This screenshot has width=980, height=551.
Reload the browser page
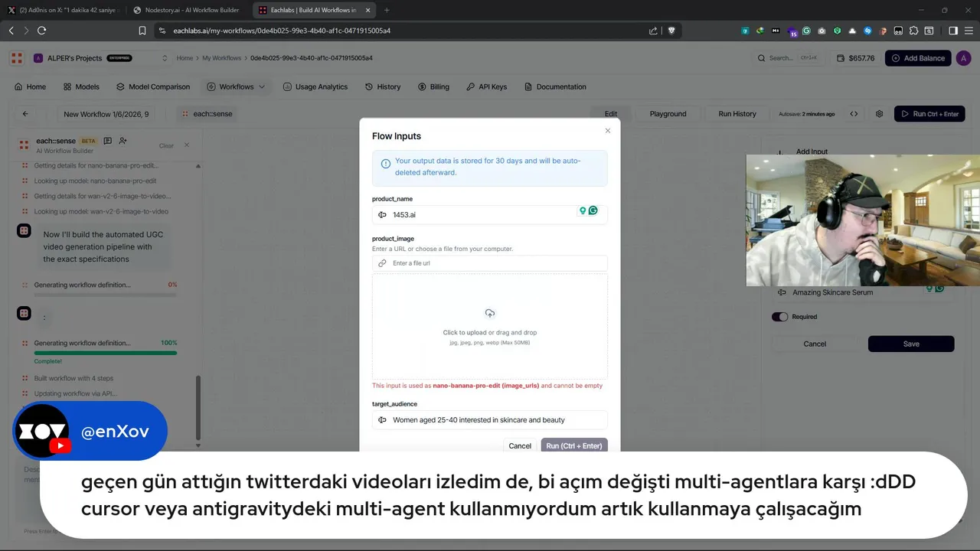coord(41,31)
